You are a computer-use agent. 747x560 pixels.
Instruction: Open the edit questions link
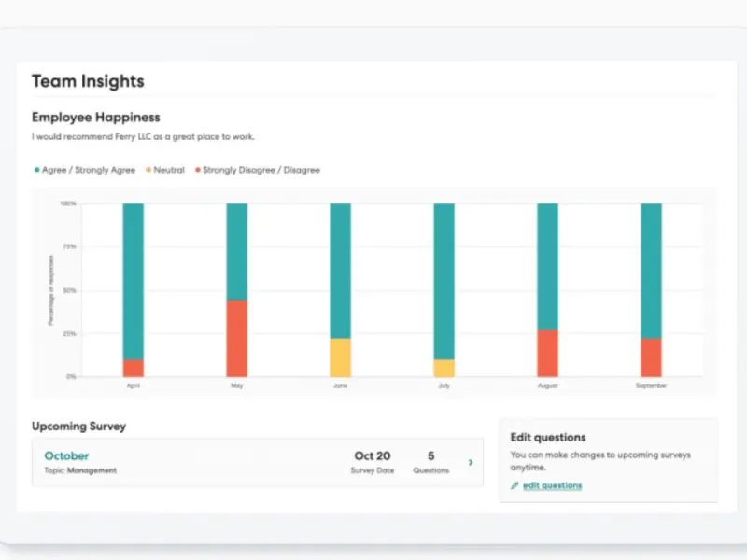(552, 486)
